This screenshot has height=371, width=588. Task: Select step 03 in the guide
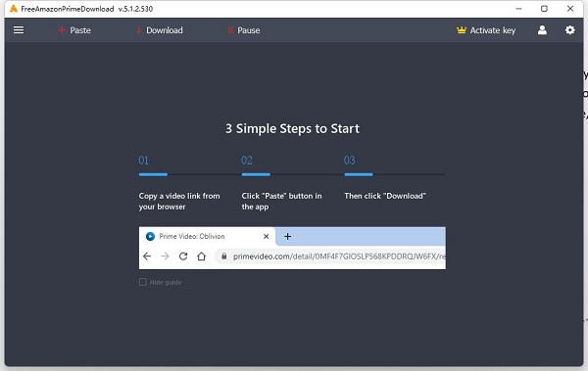[350, 161]
